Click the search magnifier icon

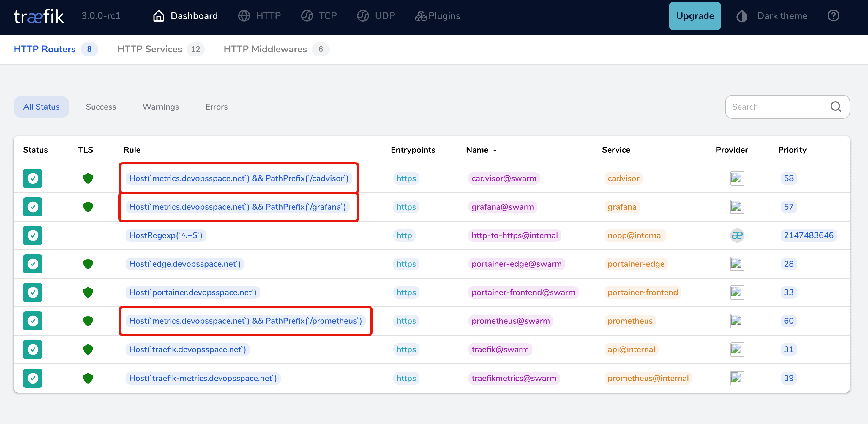point(836,107)
